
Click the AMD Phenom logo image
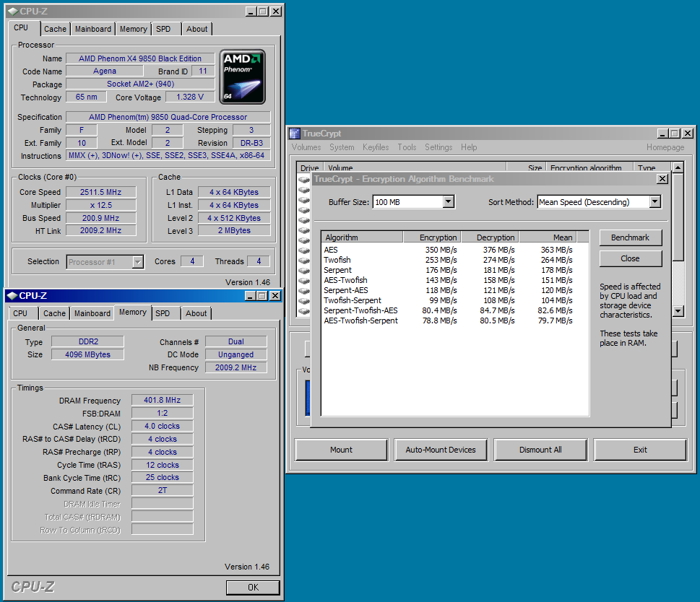[243, 77]
